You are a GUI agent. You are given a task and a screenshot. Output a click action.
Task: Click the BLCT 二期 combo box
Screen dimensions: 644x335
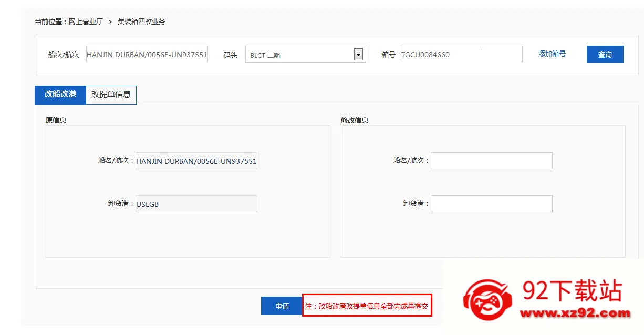[x=305, y=55]
